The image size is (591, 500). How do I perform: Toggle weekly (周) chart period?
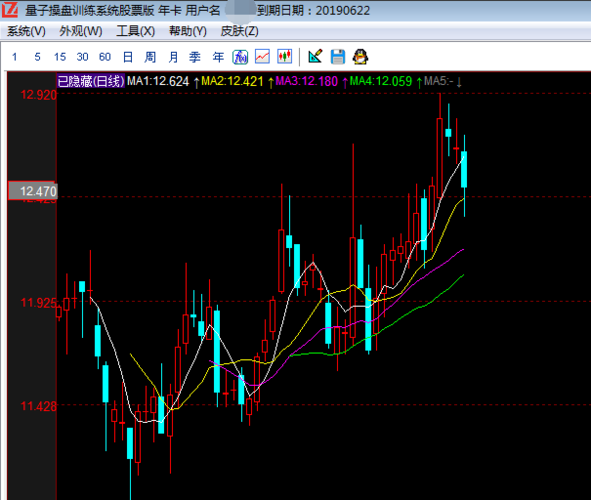150,57
